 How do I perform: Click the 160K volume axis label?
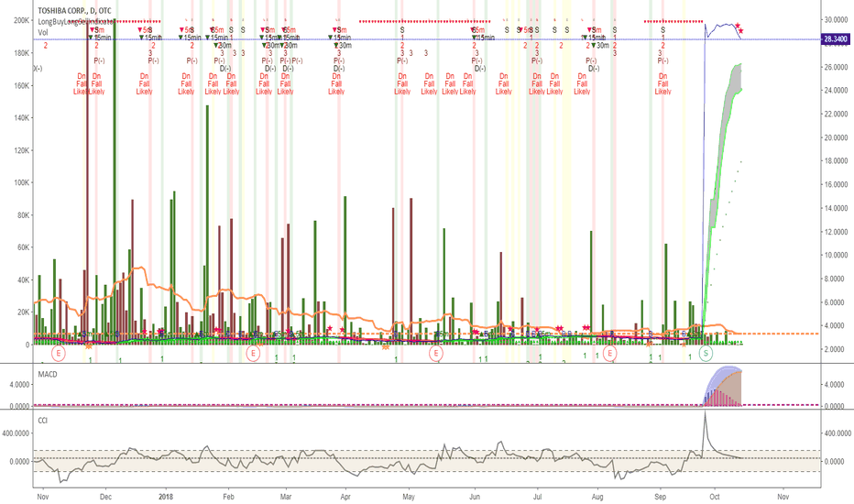click(22, 85)
